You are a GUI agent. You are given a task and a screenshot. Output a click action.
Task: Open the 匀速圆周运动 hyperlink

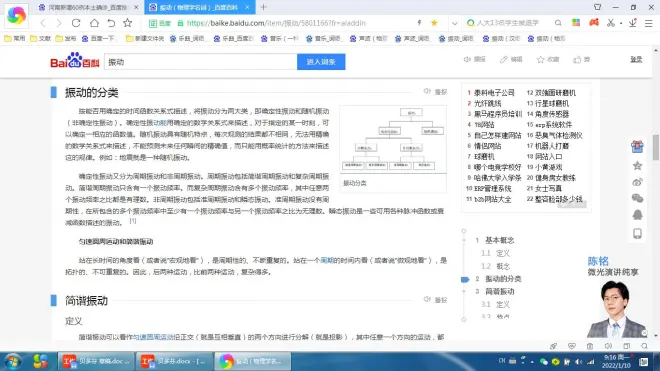click(x=153, y=337)
